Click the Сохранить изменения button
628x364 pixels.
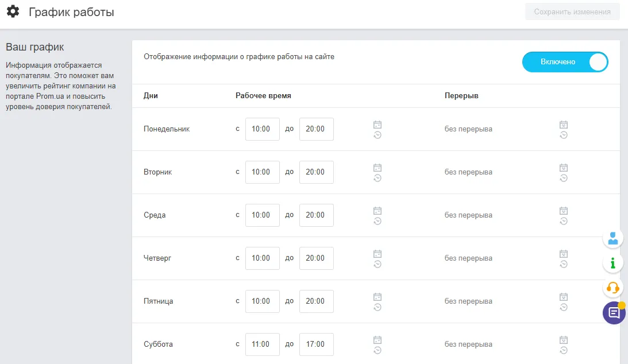[572, 12]
